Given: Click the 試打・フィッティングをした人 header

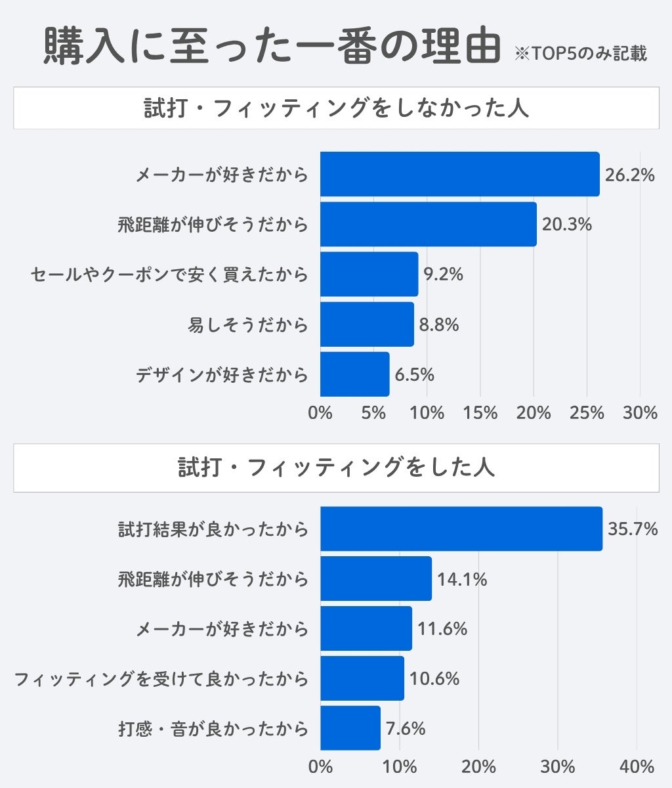Looking at the screenshot, I should click(x=336, y=468).
